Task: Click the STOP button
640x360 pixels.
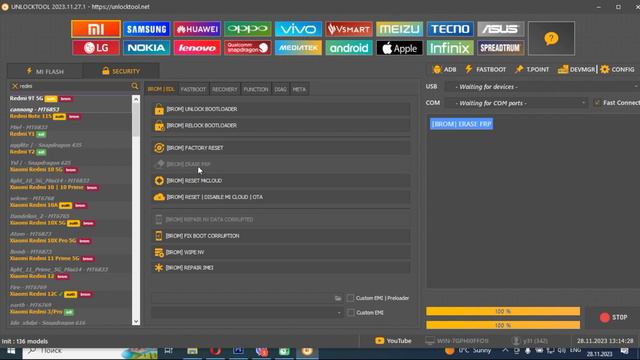Action: tap(613, 317)
